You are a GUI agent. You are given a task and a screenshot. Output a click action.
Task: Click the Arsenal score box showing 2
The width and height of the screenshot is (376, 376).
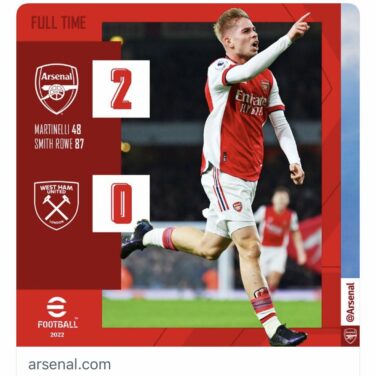pos(121,89)
